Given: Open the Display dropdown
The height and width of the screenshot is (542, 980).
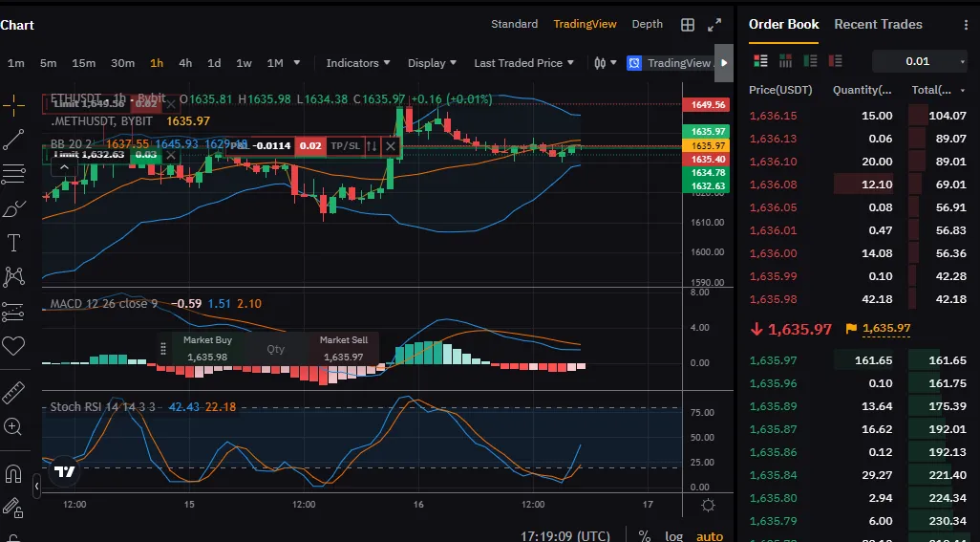Looking at the screenshot, I should coord(432,63).
